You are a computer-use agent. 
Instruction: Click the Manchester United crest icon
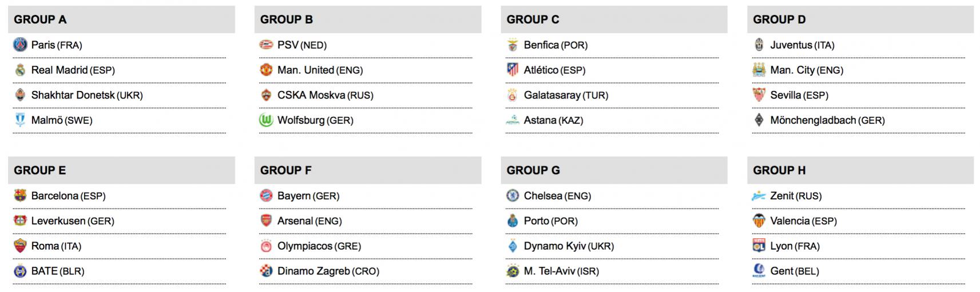266,70
